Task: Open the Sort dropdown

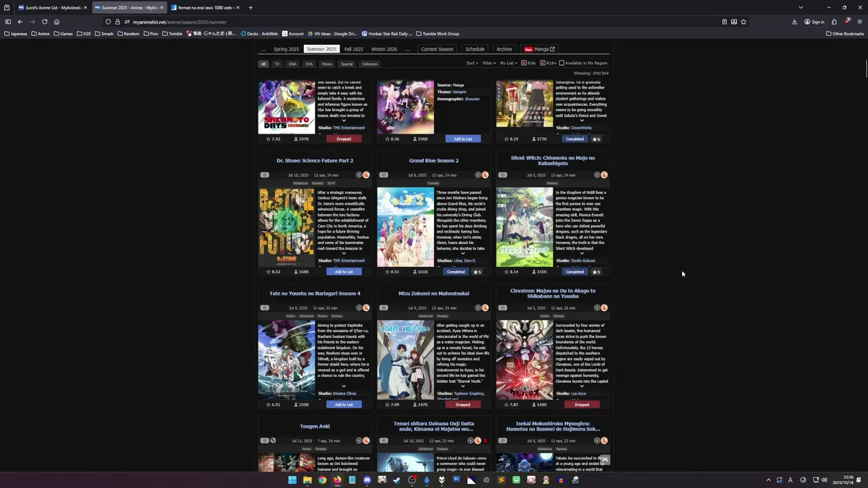Action: pyautogui.click(x=472, y=63)
